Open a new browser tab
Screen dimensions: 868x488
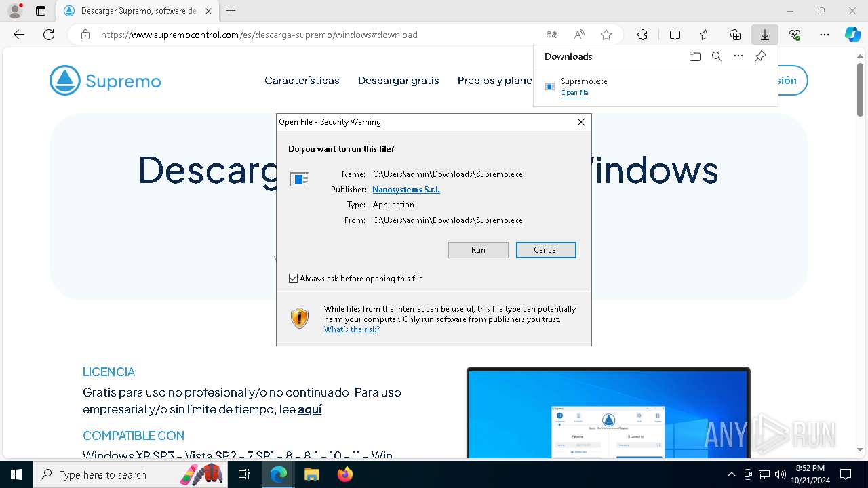pyautogui.click(x=231, y=11)
